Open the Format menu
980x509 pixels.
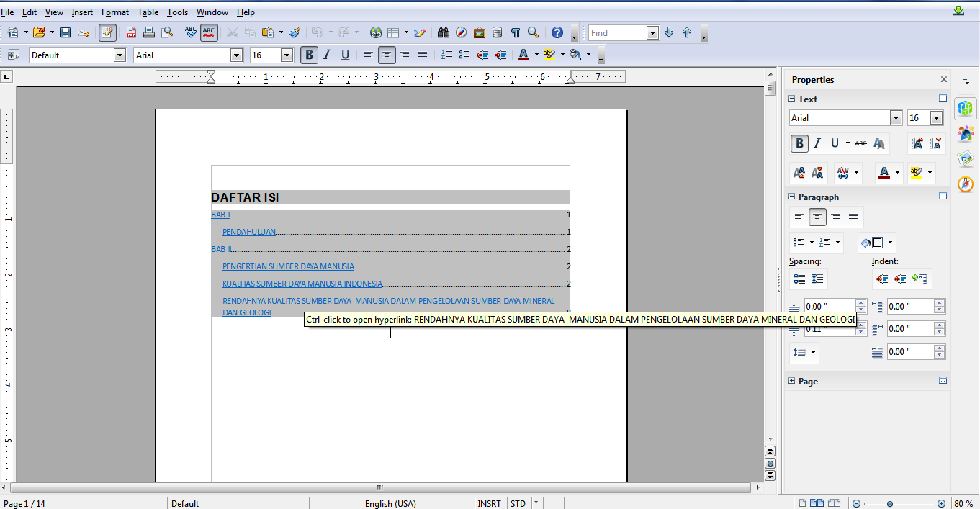click(114, 12)
